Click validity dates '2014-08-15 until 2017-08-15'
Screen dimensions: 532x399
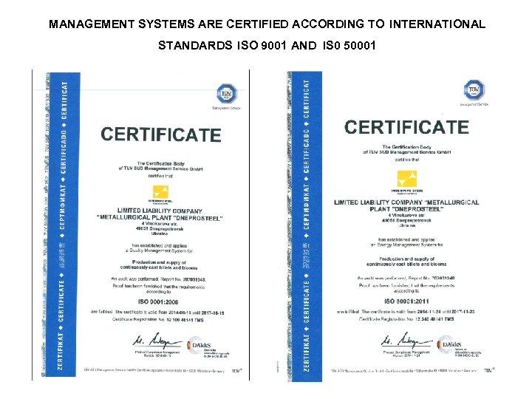coord(196,313)
